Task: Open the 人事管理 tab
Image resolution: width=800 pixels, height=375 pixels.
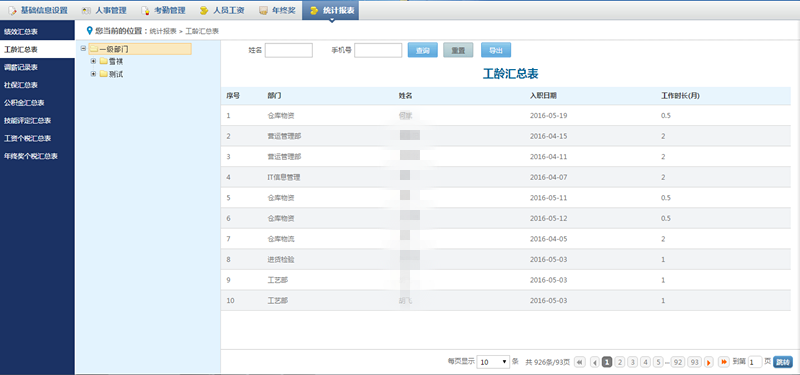Action: tap(104, 10)
